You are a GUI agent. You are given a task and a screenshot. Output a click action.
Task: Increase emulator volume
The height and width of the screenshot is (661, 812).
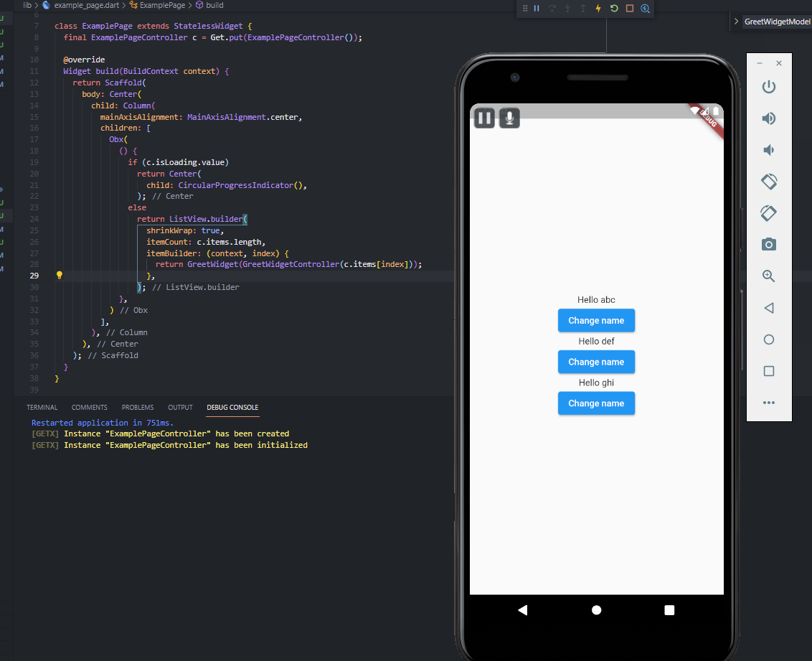tap(768, 118)
